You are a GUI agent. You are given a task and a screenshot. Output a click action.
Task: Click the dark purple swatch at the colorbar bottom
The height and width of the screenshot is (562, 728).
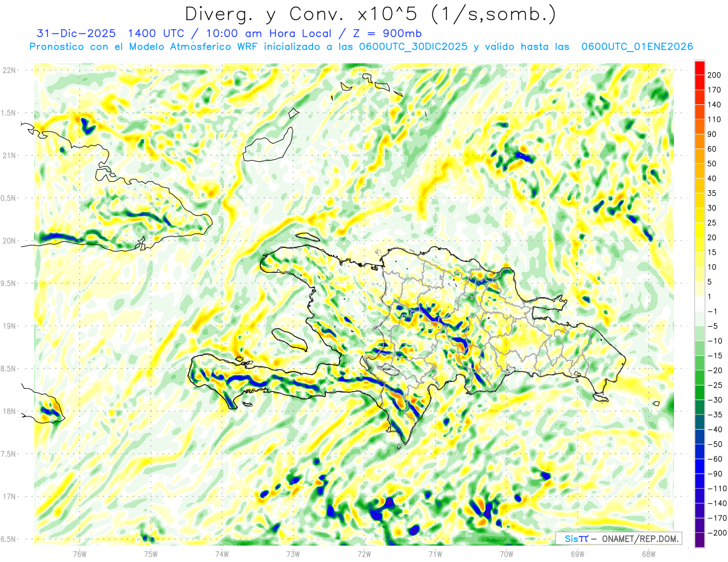tap(699, 540)
